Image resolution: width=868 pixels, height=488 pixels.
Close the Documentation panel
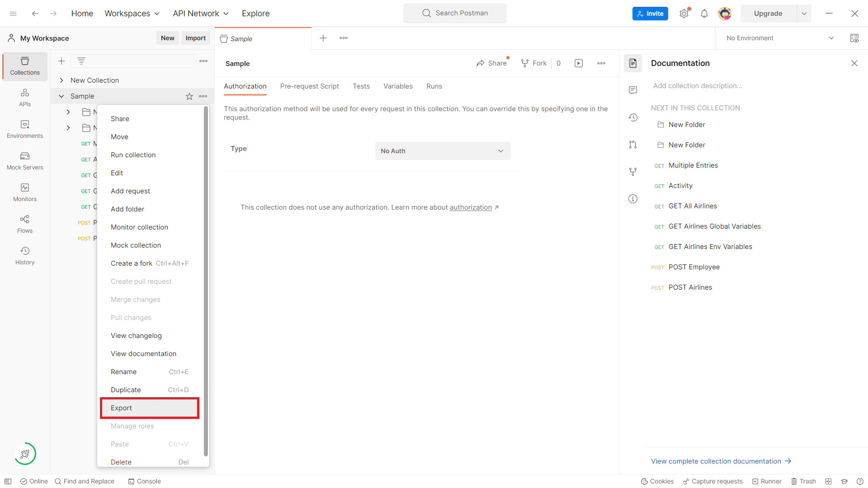[x=854, y=63]
